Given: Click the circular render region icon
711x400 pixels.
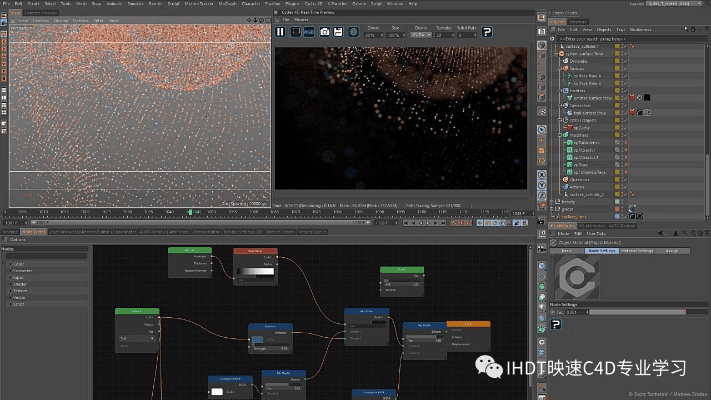Looking at the screenshot, I should [x=355, y=32].
